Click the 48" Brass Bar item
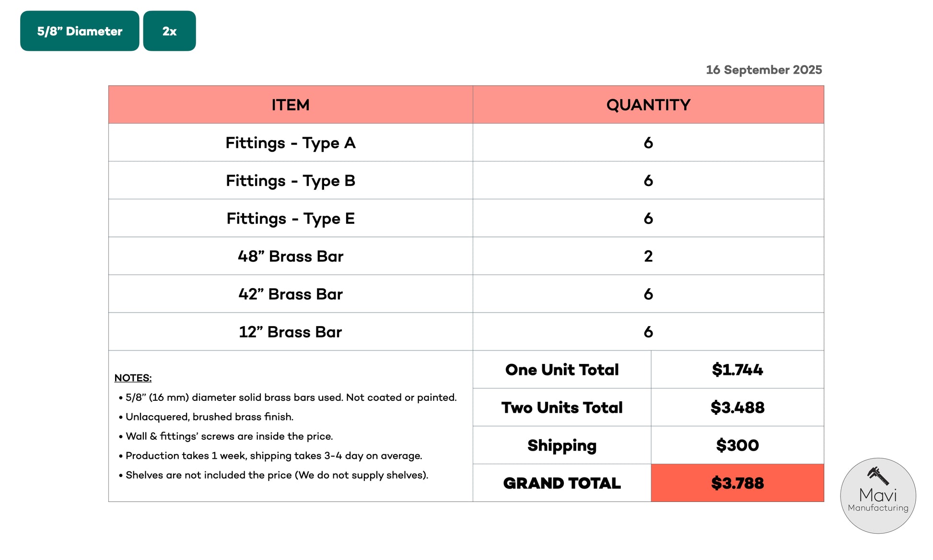 [291, 256]
